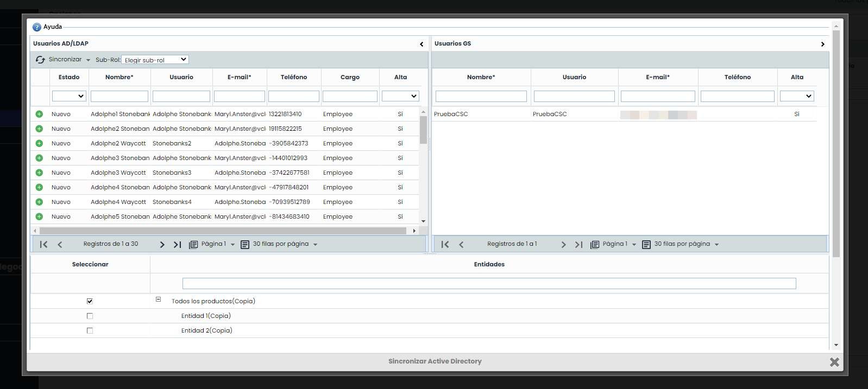Click the Entidades search filter field
The height and width of the screenshot is (389, 868).
(489, 283)
